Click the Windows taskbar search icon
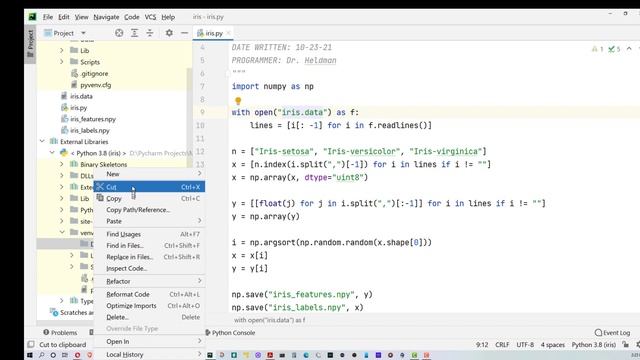Image resolution: width=640 pixels, height=360 pixels. click(42, 355)
